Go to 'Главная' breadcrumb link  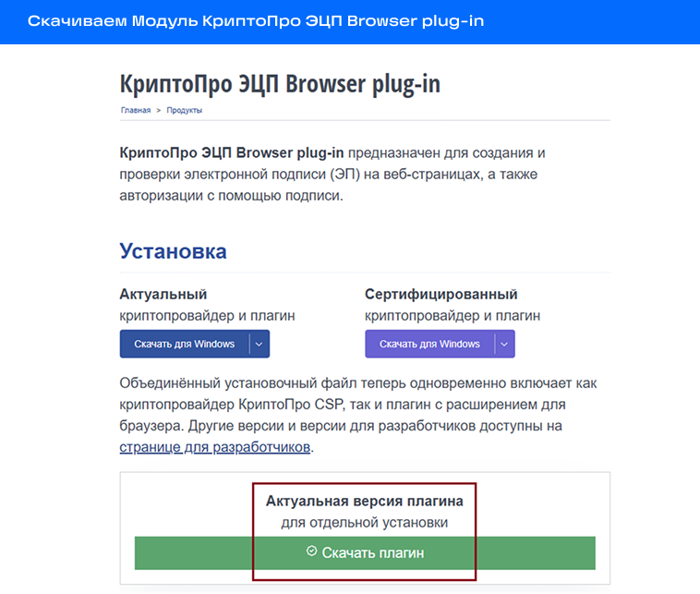136,110
